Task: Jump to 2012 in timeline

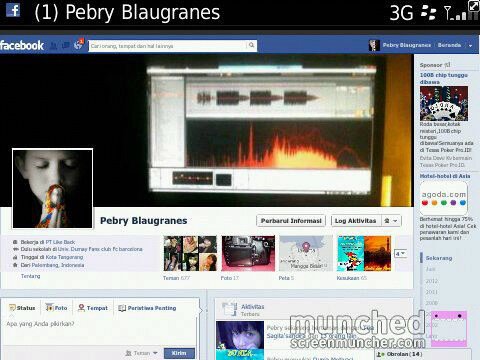Action: (x=431, y=281)
